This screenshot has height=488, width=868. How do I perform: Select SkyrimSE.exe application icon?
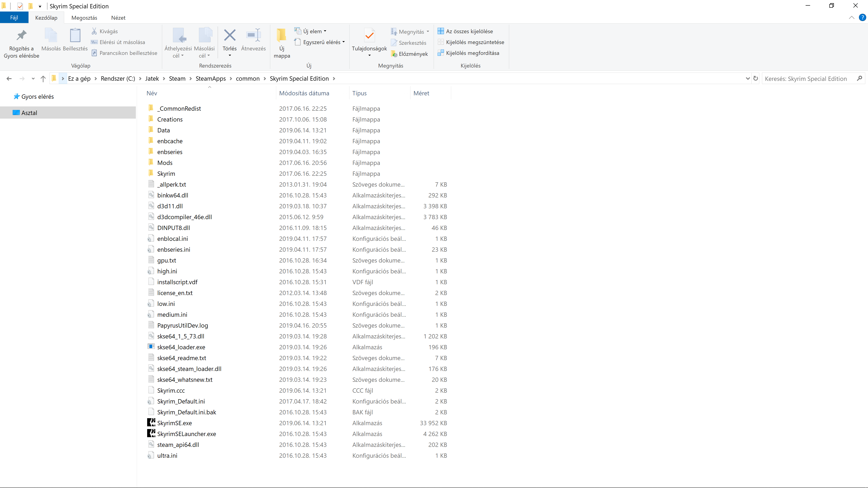coord(151,423)
